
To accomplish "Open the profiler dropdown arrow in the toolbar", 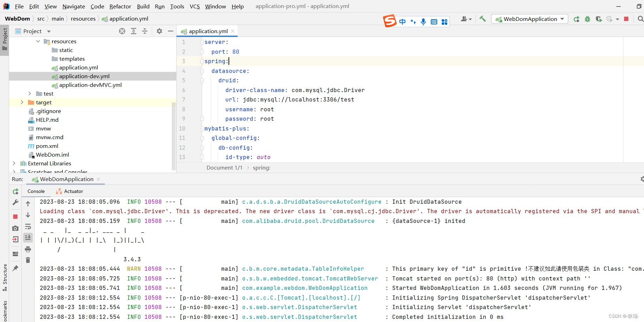I will pos(617,19).
